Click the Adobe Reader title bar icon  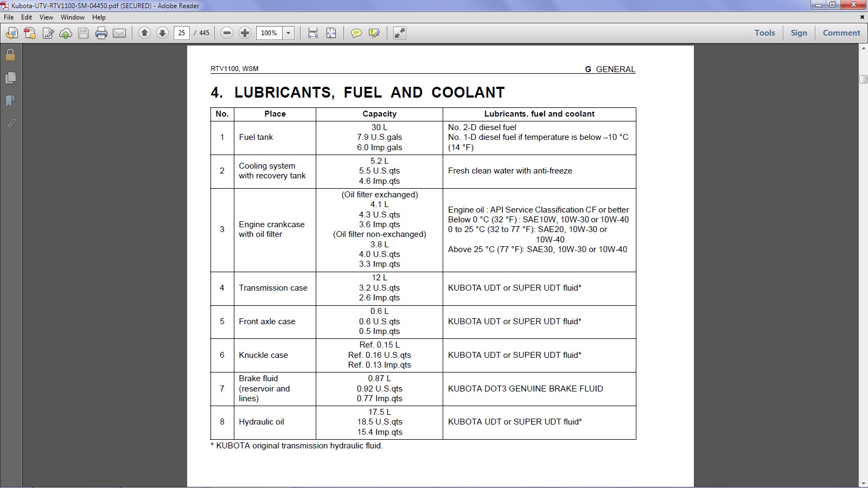point(5,5)
